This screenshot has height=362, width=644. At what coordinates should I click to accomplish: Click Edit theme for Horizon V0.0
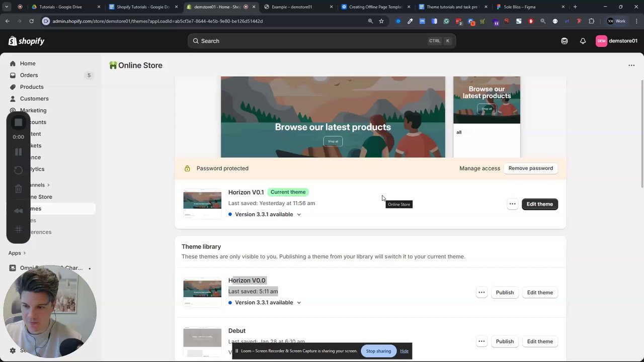(540, 293)
